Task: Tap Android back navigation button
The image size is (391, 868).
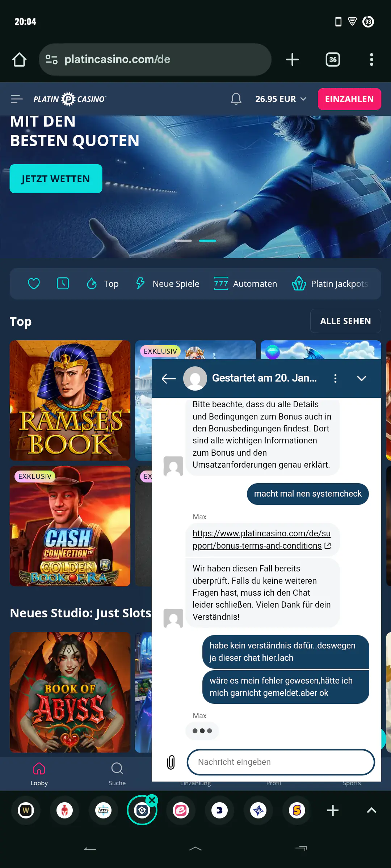Action: click(x=90, y=848)
